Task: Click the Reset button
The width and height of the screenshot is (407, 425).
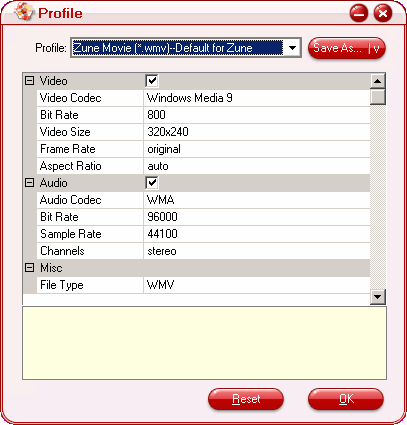Action: point(246,399)
